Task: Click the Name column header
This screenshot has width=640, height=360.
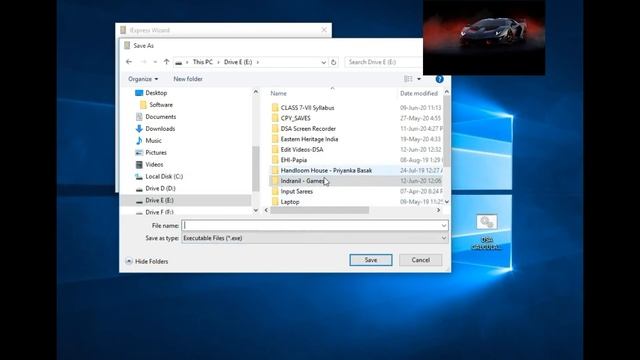Action: click(278, 93)
